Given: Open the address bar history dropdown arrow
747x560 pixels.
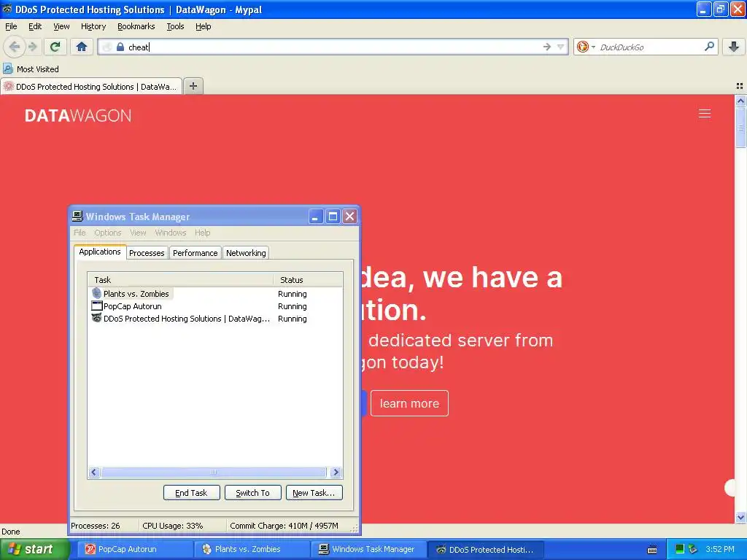Looking at the screenshot, I should 561,47.
